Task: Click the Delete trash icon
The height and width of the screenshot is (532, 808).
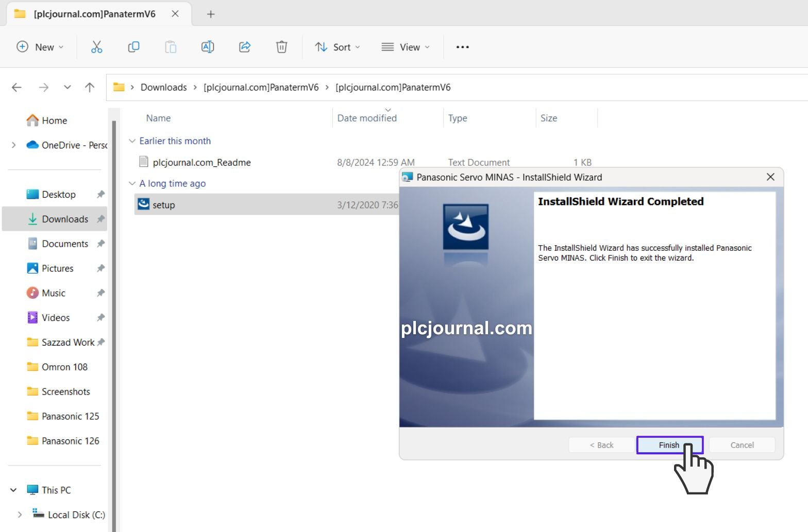Action: point(281,47)
